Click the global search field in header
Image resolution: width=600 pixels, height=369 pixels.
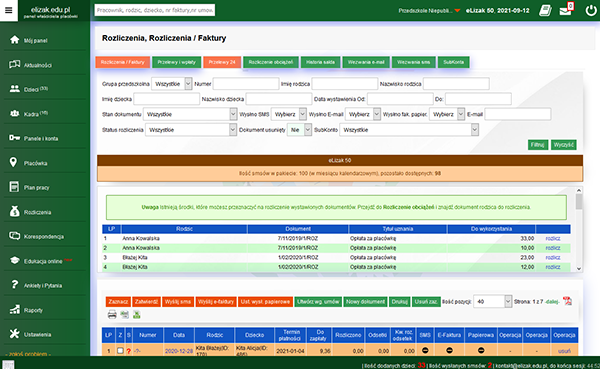[155, 10]
